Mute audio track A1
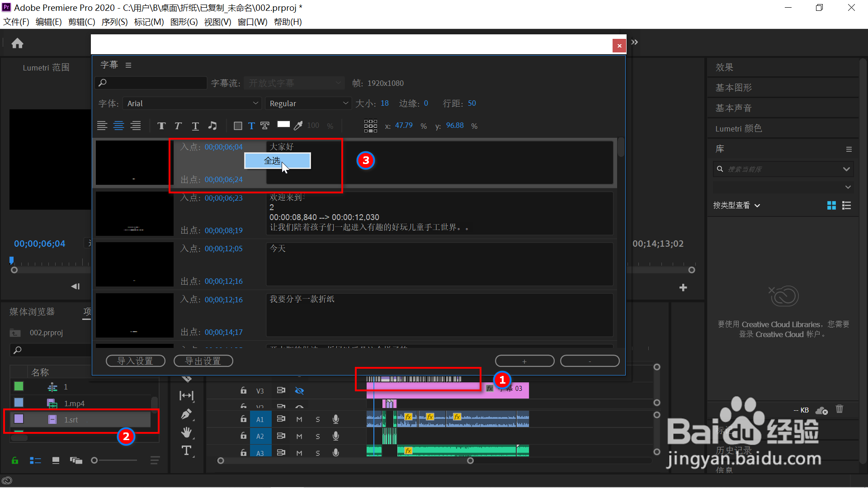868x488 pixels. coord(299,419)
